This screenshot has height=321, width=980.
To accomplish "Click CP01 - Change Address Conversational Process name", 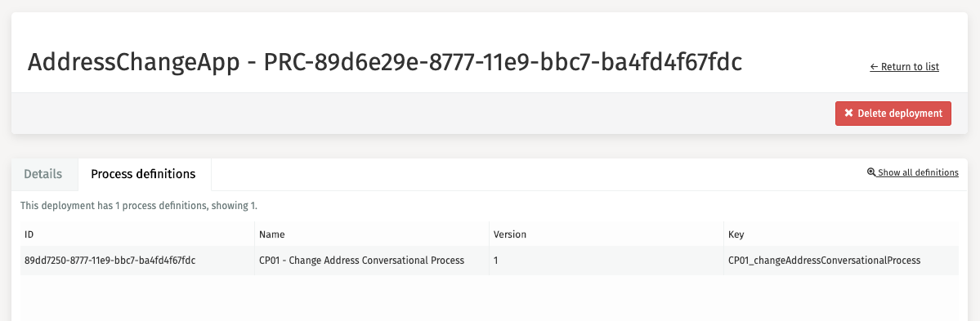I will (361, 261).
